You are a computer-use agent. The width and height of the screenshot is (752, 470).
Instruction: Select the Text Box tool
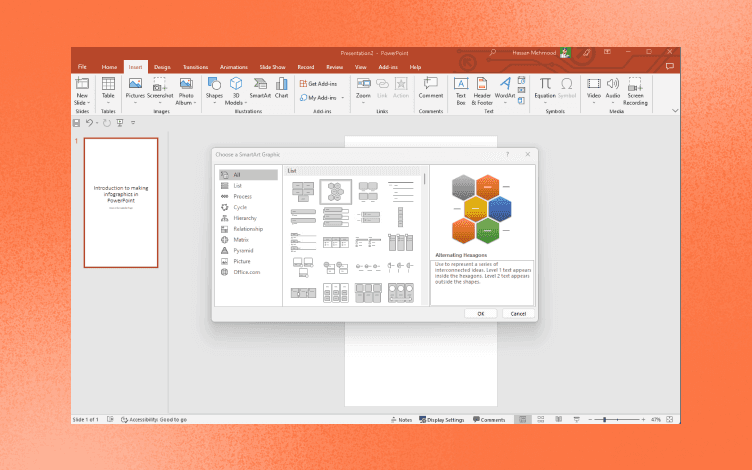[461, 92]
